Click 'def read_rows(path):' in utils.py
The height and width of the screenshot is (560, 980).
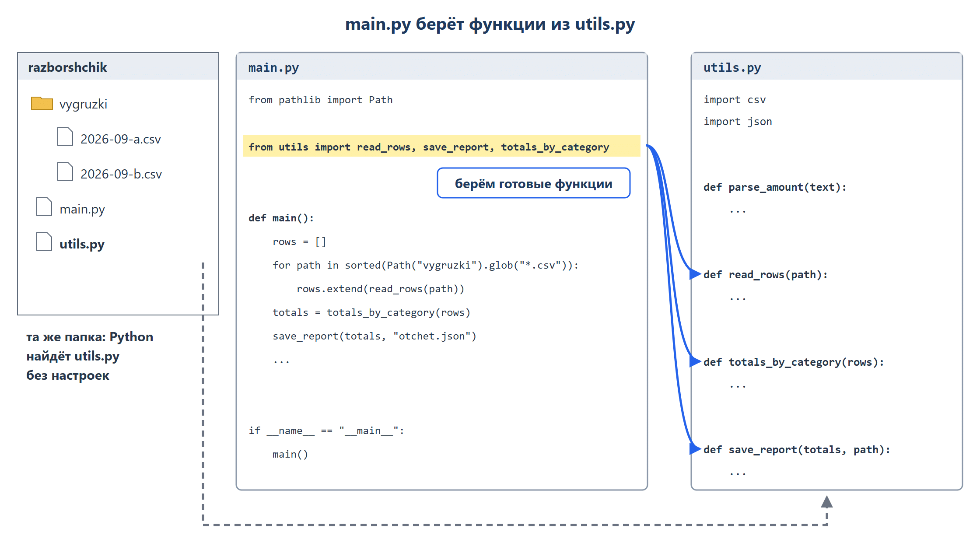tap(766, 275)
